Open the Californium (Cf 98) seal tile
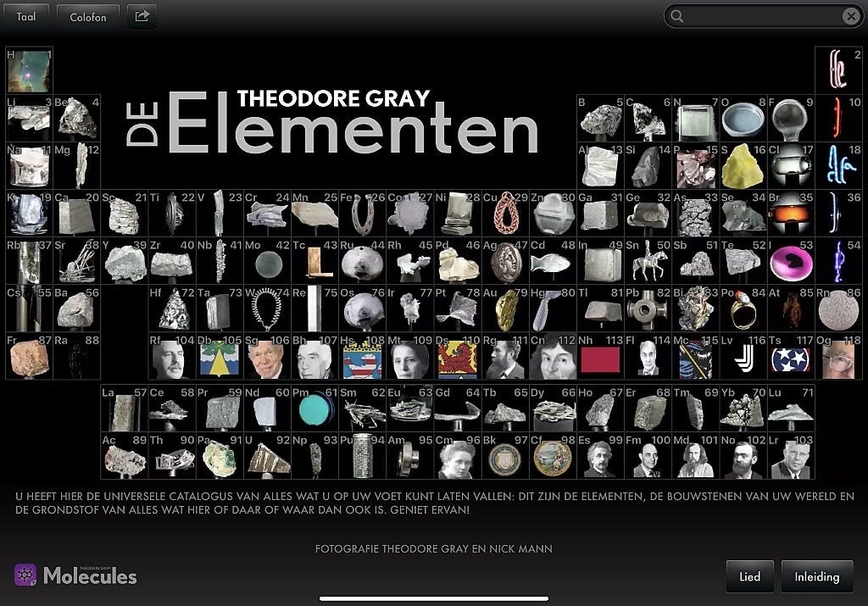Screen dimensions: 868x606 553,456
